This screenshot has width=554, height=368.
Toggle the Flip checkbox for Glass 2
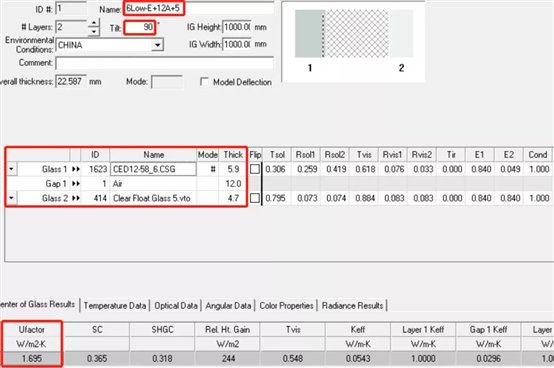[x=254, y=198]
